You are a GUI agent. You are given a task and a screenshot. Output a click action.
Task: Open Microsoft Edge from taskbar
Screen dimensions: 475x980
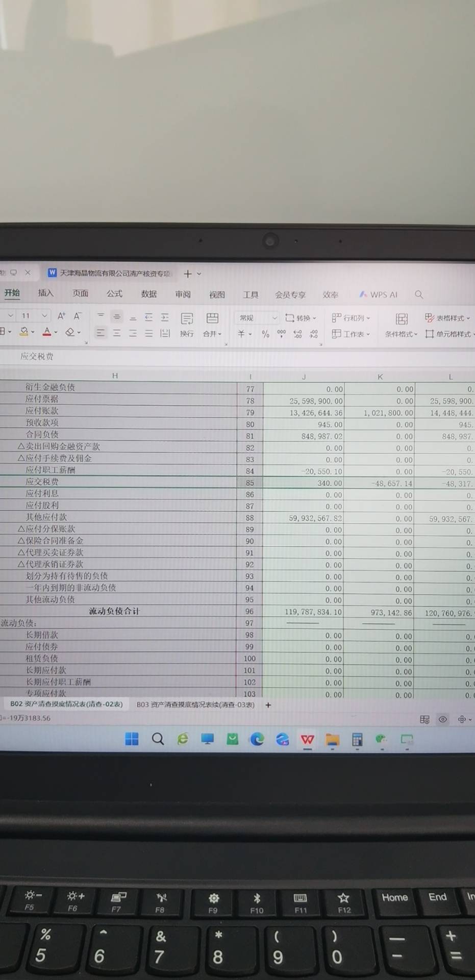coord(257,739)
